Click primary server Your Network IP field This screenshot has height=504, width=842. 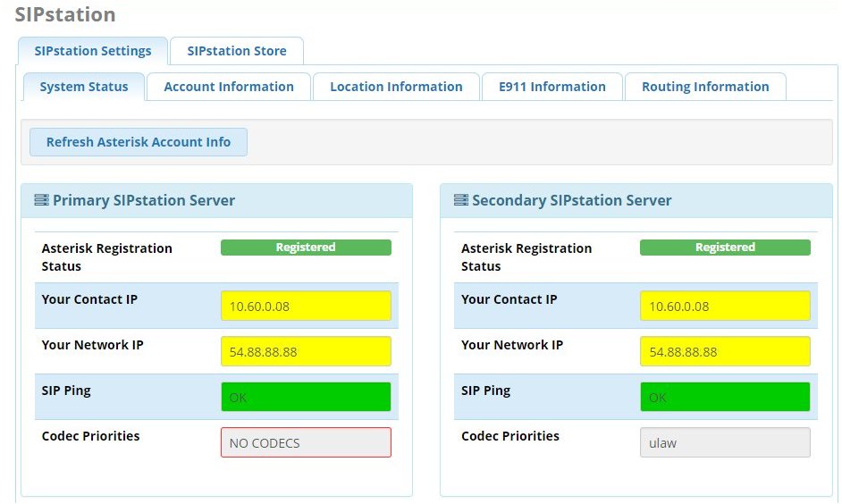(x=306, y=351)
